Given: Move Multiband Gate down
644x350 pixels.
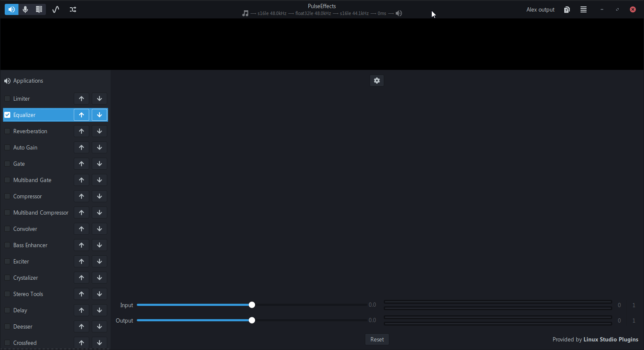Looking at the screenshot, I should pyautogui.click(x=99, y=180).
